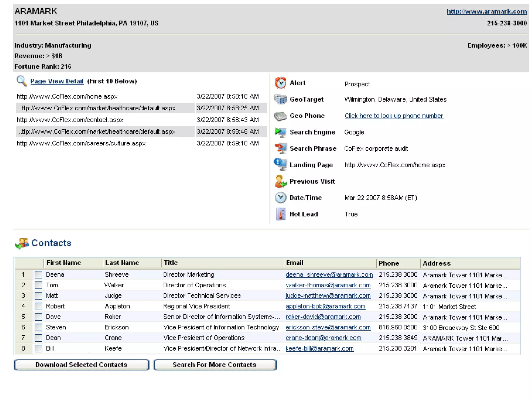Click the Search Phrase icon
Viewport: 532px width, 399px height.
tap(280, 149)
